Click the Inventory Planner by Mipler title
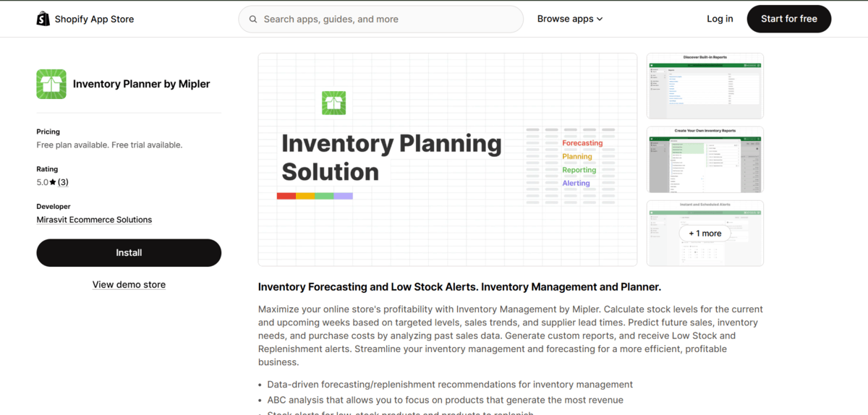The width and height of the screenshot is (868, 415). point(142,84)
